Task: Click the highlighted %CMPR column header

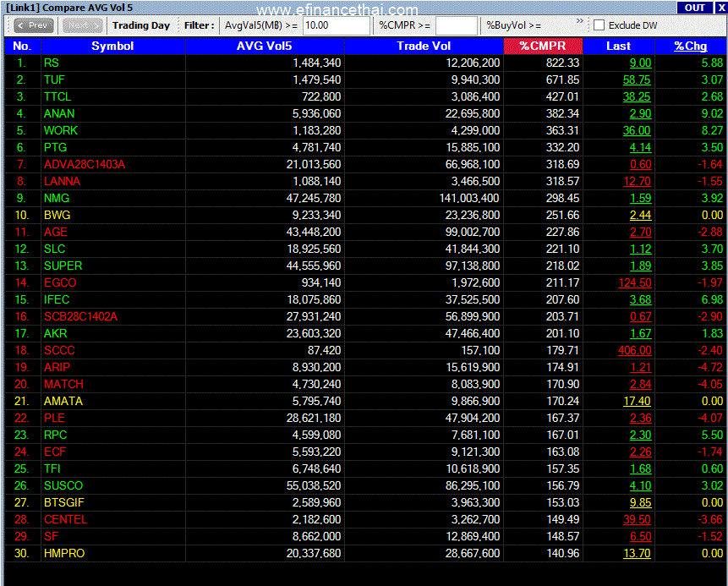Action: tap(543, 46)
